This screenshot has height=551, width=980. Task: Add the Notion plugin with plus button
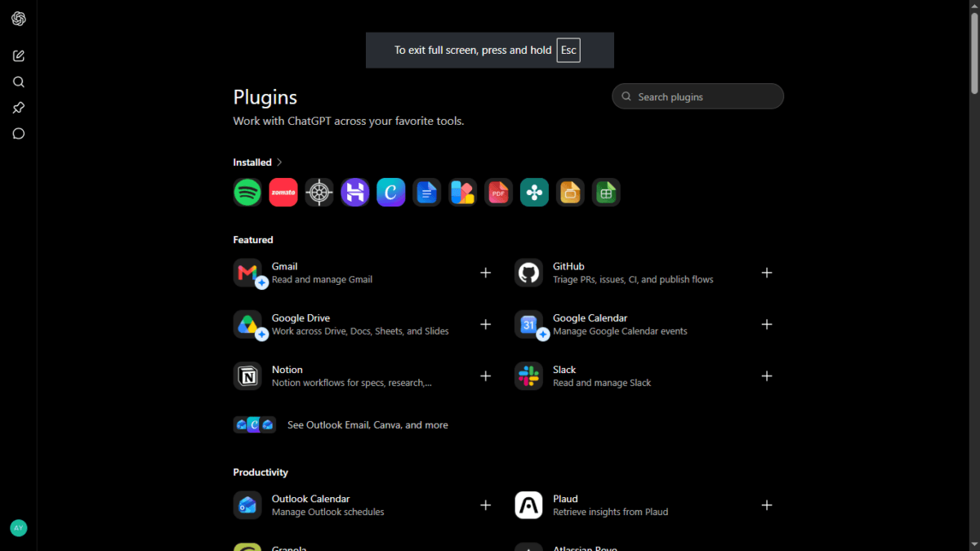[x=486, y=376]
